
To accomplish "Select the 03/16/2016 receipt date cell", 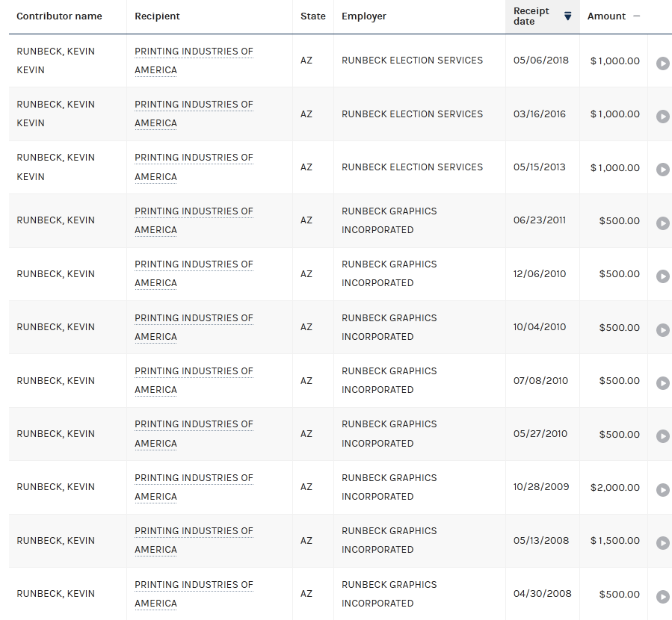I will (x=540, y=114).
